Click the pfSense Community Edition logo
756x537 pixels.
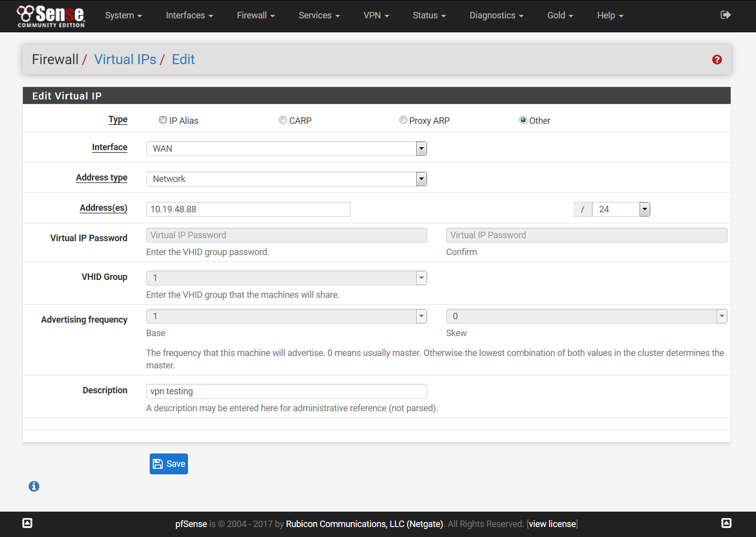(50, 16)
